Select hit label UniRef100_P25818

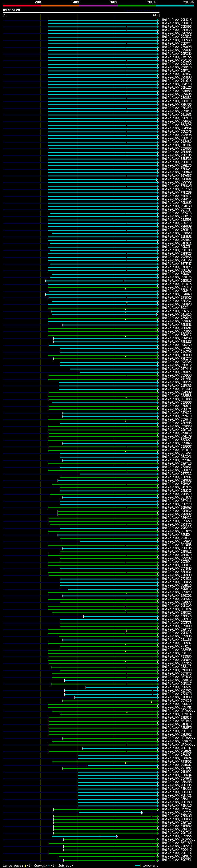point(176,111)
